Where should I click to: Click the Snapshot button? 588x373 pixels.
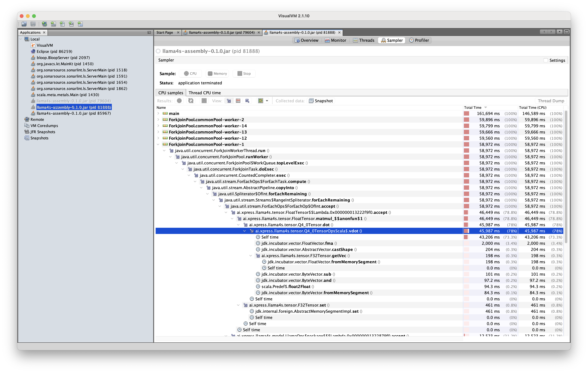(321, 101)
